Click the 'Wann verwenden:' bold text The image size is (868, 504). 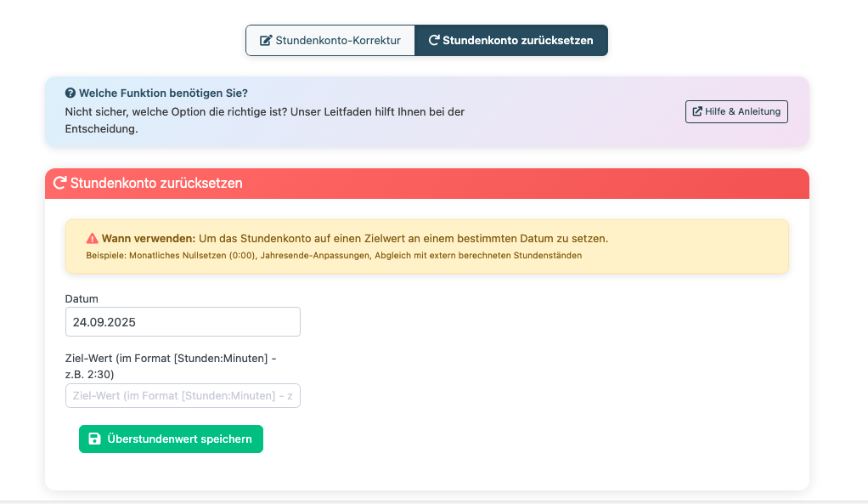click(x=149, y=239)
